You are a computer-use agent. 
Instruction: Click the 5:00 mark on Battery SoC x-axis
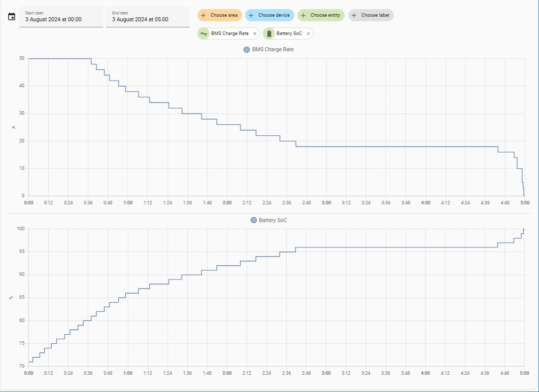pos(525,373)
